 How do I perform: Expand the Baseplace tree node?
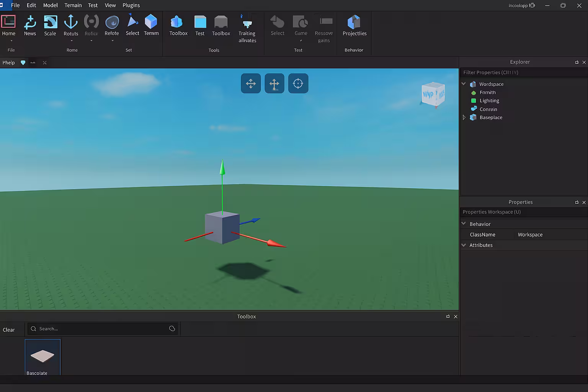464,118
